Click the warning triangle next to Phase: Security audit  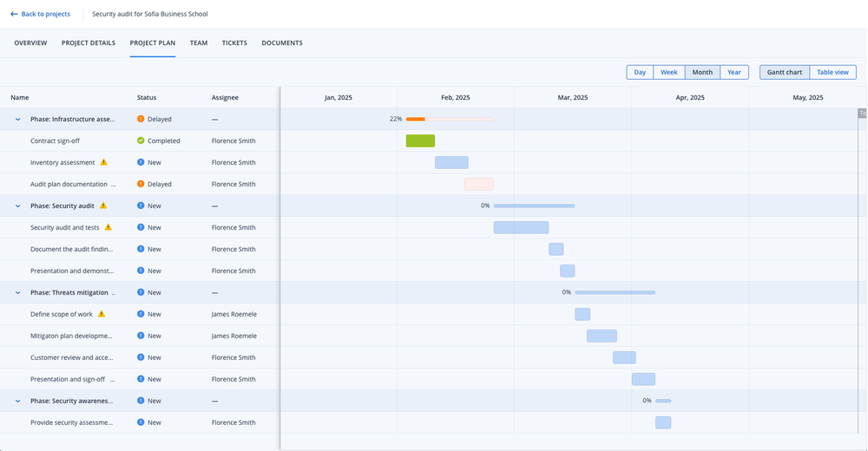click(x=103, y=206)
